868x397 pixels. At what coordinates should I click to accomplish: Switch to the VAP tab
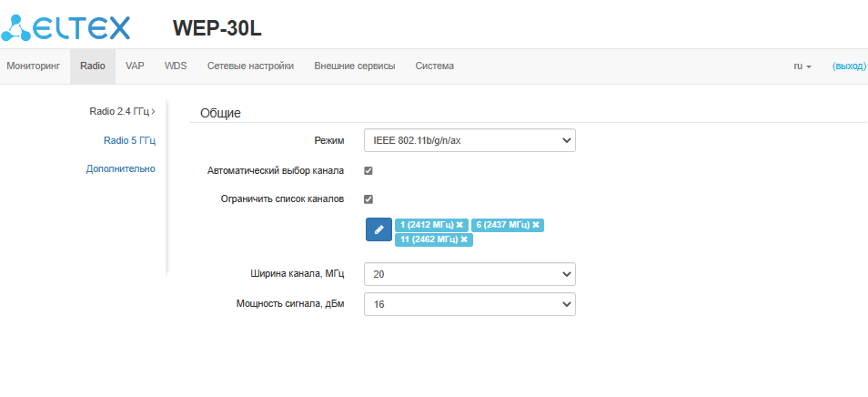(x=135, y=66)
